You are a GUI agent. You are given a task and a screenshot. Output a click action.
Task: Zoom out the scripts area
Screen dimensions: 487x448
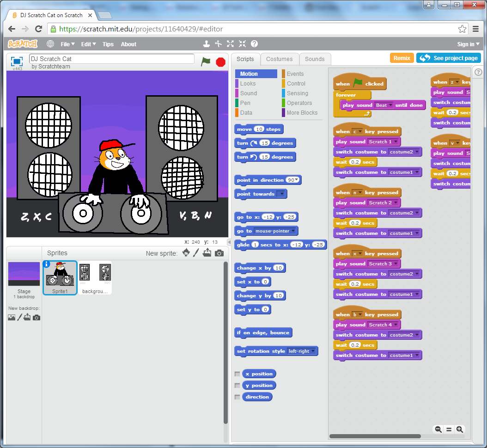(438, 430)
